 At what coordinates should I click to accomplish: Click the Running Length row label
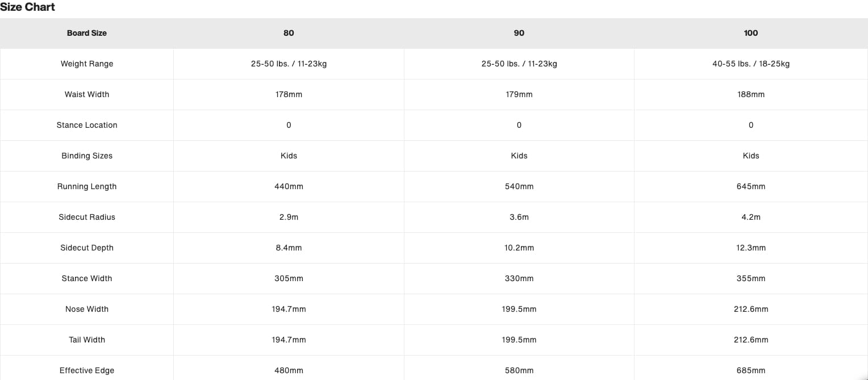[x=87, y=186]
